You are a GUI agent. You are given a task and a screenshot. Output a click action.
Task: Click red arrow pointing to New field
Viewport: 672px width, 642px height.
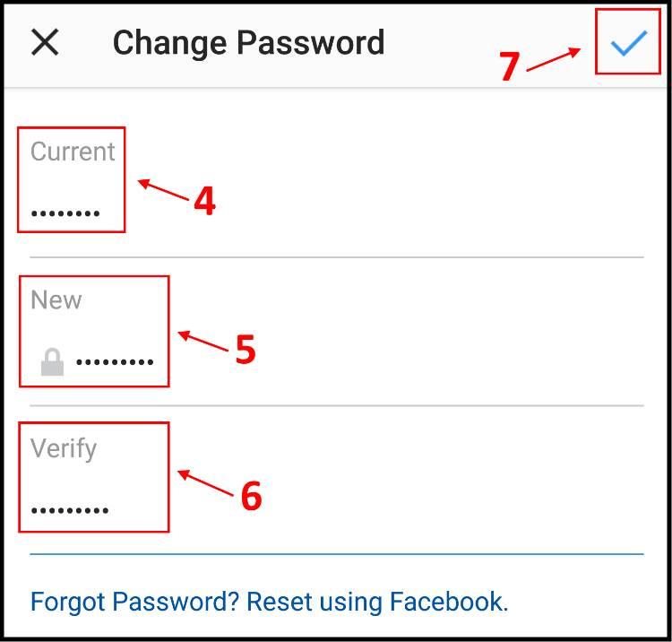click(203, 341)
